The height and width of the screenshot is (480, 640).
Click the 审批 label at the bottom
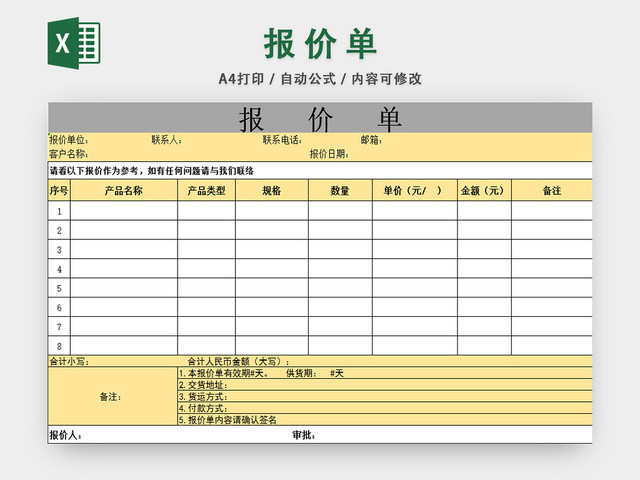pyautogui.click(x=303, y=435)
